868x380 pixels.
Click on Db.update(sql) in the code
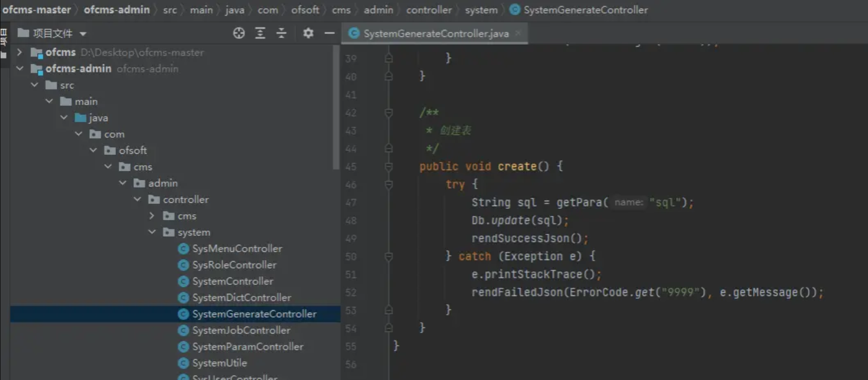520,221
